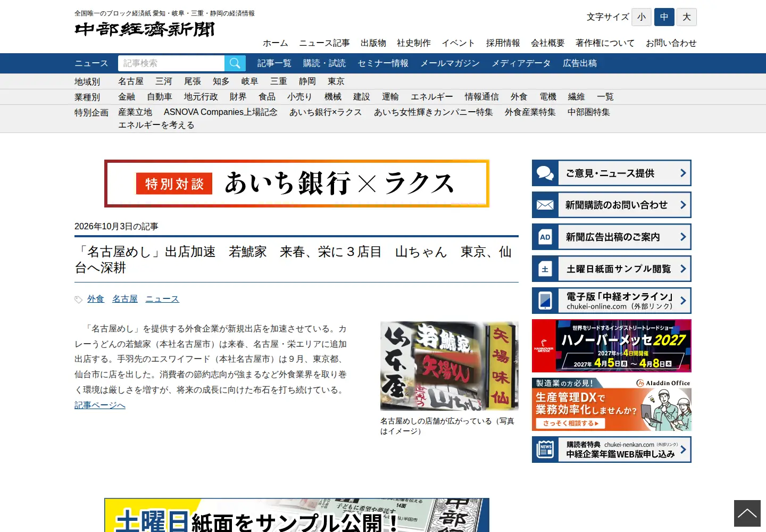Click the ハノーバーメッセ2027 advertisement banner
Image resolution: width=766 pixels, height=532 pixels.
point(612,346)
